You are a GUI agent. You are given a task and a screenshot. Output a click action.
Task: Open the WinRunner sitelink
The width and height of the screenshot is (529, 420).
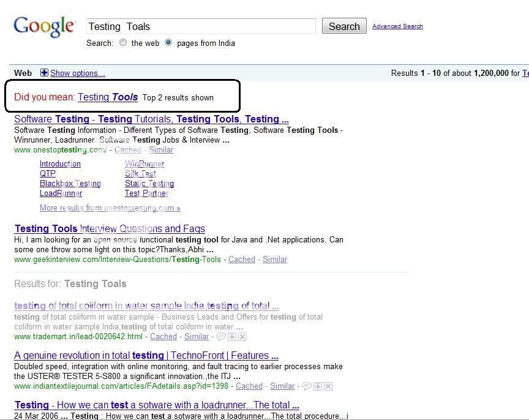click(x=144, y=164)
